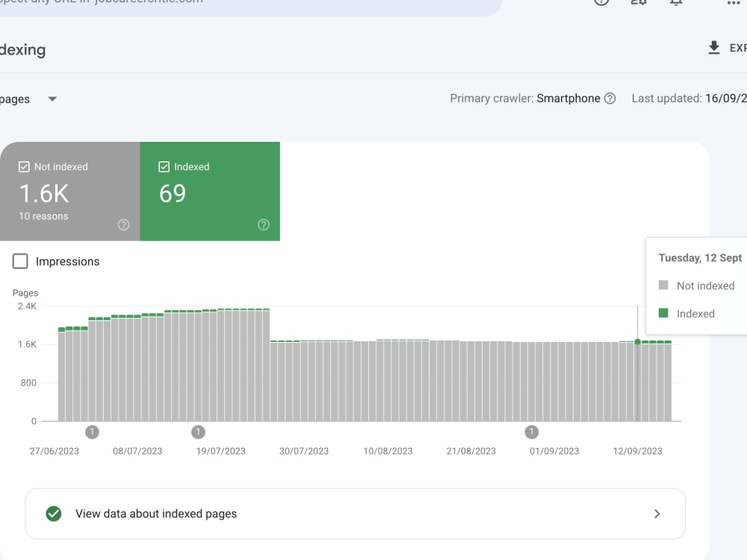This screenshot has height=560, width=747.
Task: Click annotation marker near 01/09/2023
Action: click(x=532, y=432)
